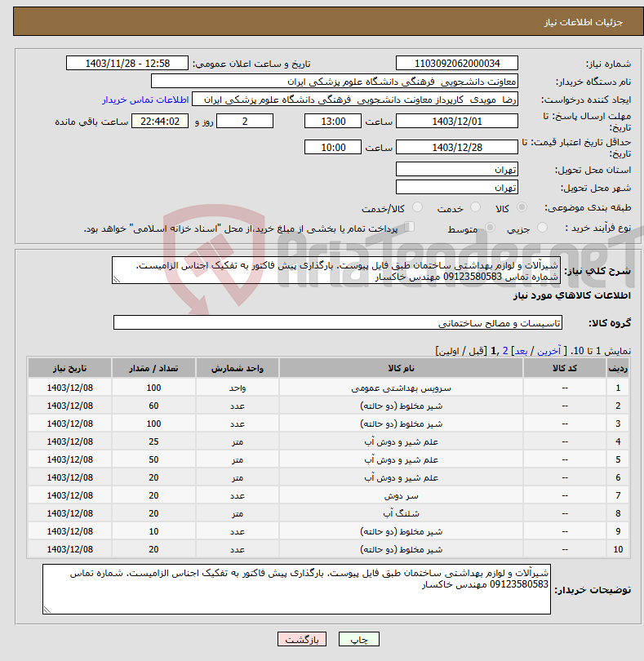Click the validity time field 10:00
Image resolution: width=644 pixels, height=661 pixels.
click(x=333, y=147)
